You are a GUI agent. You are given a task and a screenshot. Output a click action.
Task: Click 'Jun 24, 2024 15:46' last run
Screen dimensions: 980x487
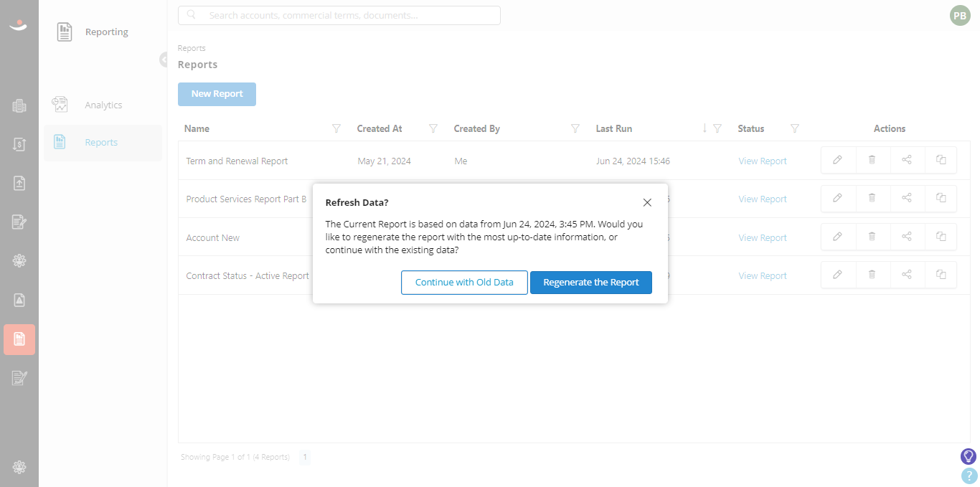pyautogui.click(x=633, y=161)
